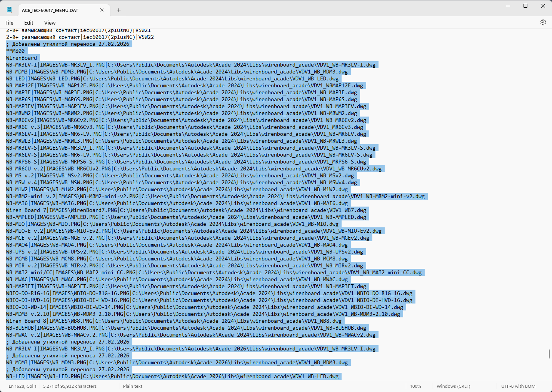Open the View menu
The image size is (552, 392).
pyautogui.click(x=50, y=23)
